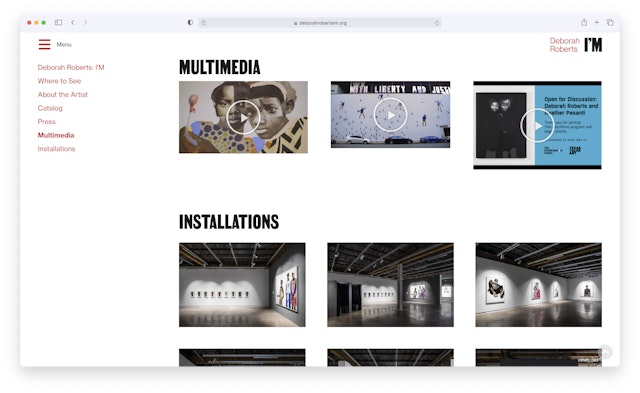640x393 pixels.
Task: Select Installations in the sidebar menu
Action: coord(56,149)
